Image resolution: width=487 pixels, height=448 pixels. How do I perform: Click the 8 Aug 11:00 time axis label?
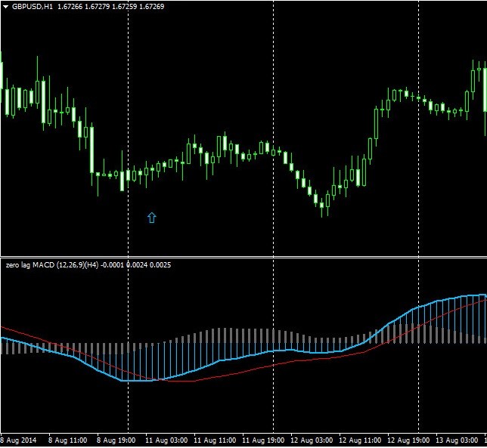point(68,440)
